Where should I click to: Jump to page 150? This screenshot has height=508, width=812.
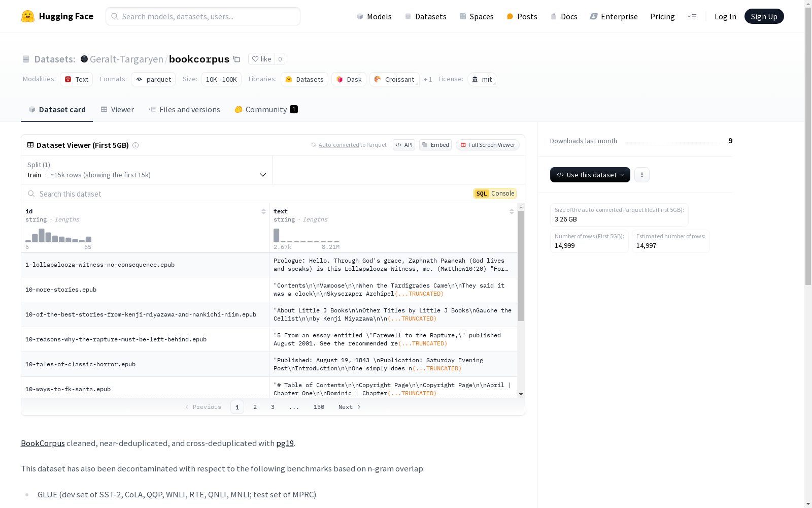[319, 407]
